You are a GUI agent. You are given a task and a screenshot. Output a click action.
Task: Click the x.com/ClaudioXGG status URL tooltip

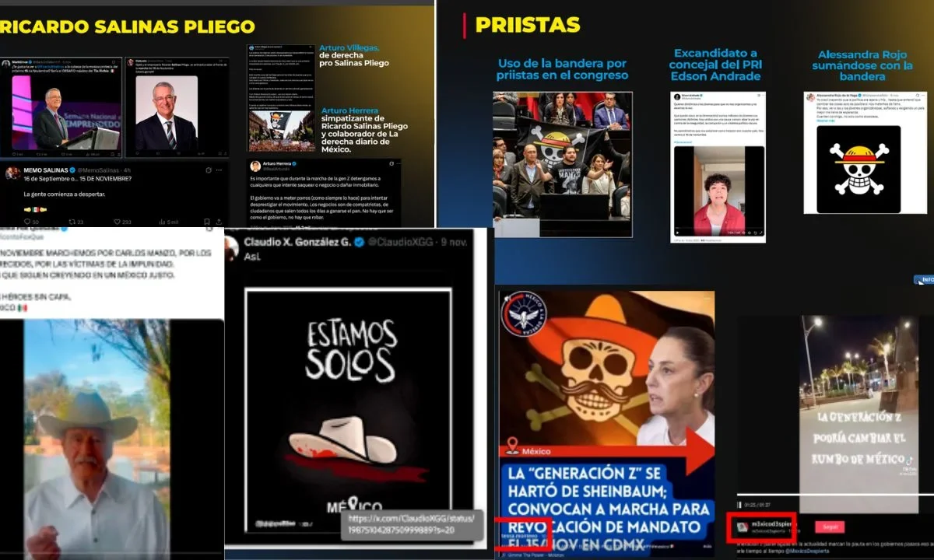[411, 523]
